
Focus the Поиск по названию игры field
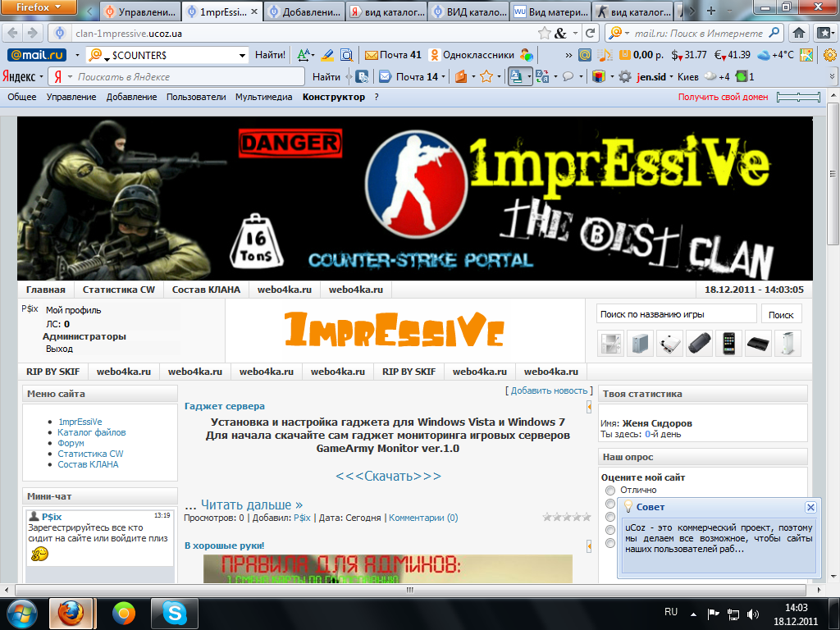pyautogui.click(x=676, y=314)
